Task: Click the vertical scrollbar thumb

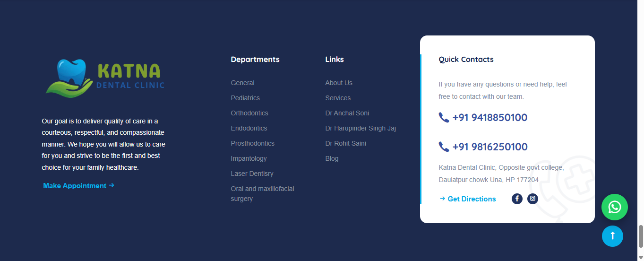Action: coord(641,236)
